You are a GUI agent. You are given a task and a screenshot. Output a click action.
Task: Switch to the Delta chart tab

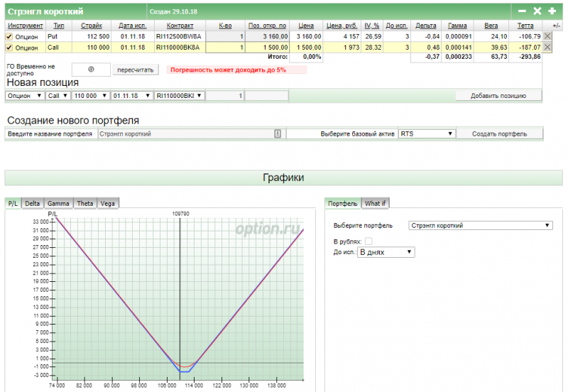click(x=32, y=203)
